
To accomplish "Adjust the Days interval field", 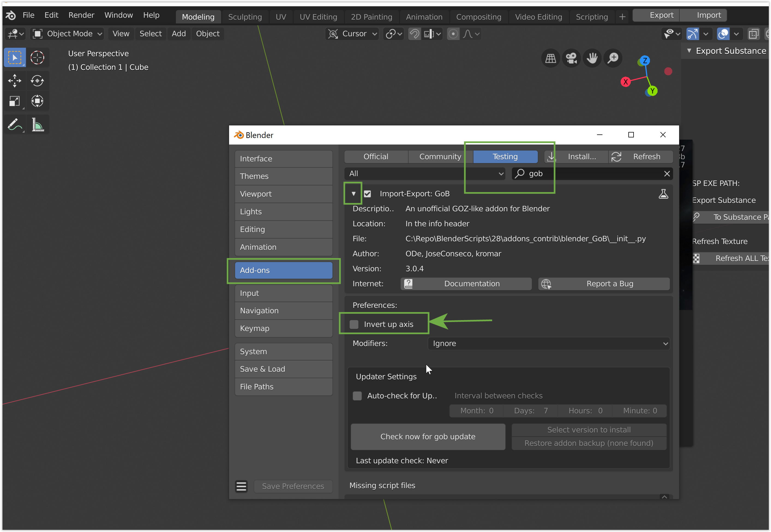I will 531,411.
